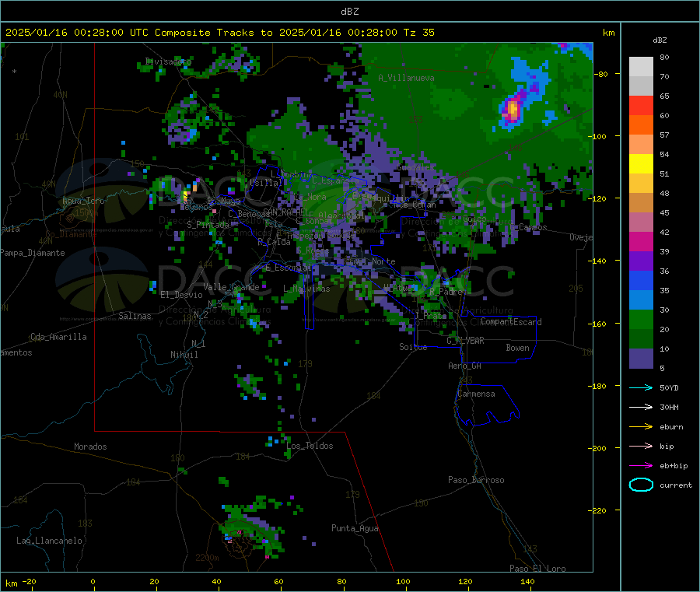Pick the salmon 57–54 dBZ swatch
This screenshot has width=700, height=592.
[x=641, y=145]
